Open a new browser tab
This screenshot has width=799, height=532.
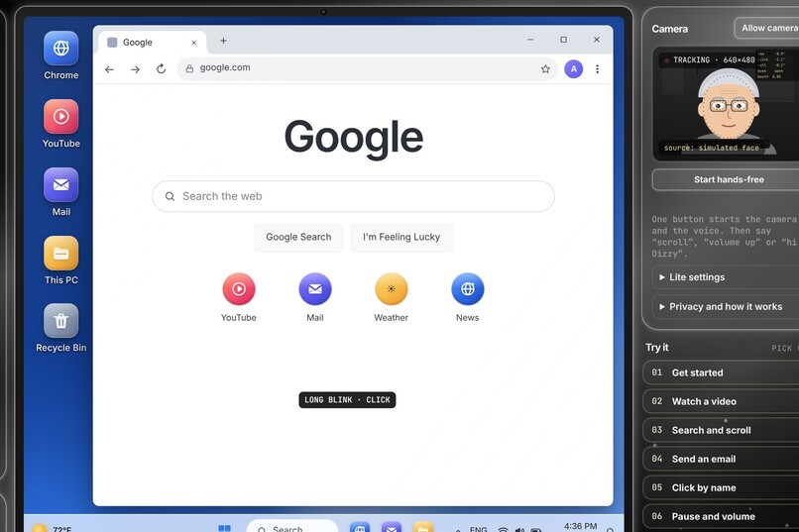tap(223, 41)
